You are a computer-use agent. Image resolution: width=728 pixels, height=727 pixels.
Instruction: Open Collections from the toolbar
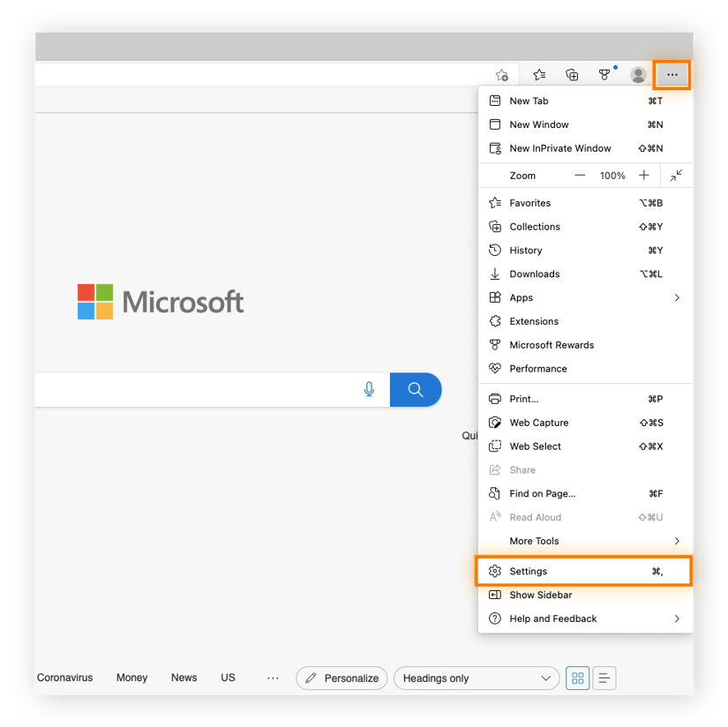[x=572, y=75]
